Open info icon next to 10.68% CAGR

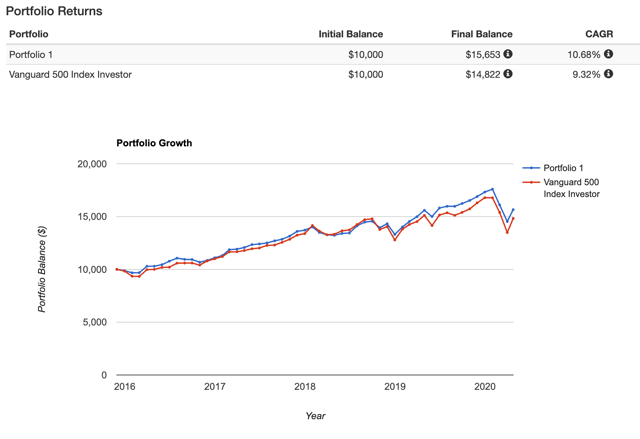tap(608, 54)
